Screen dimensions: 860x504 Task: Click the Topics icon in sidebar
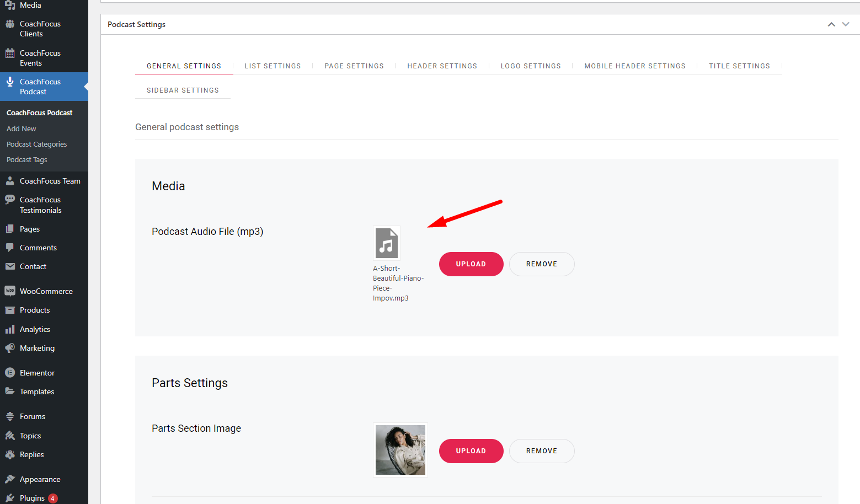[10, 436]
